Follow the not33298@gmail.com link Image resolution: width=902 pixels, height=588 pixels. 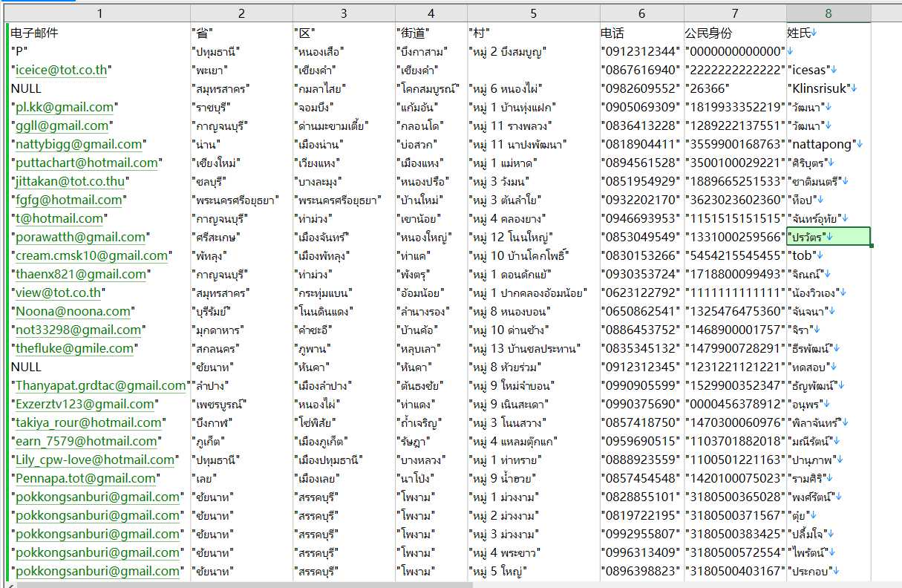tap(79, 330)
